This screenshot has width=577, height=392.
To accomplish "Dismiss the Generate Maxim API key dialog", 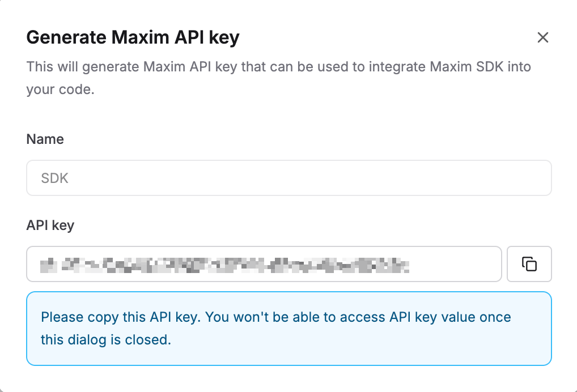I will point(542,37).
